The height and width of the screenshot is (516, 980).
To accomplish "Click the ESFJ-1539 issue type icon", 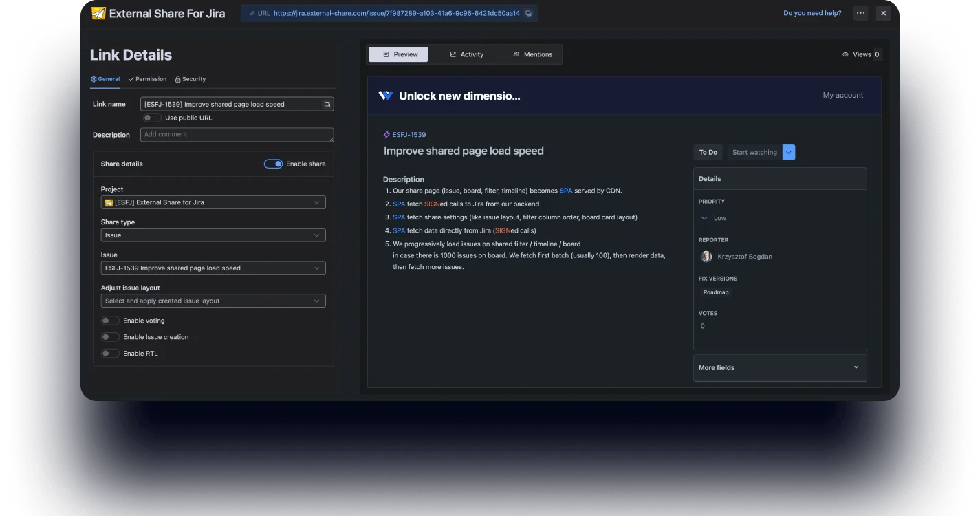I will click(x=386, y=135).
